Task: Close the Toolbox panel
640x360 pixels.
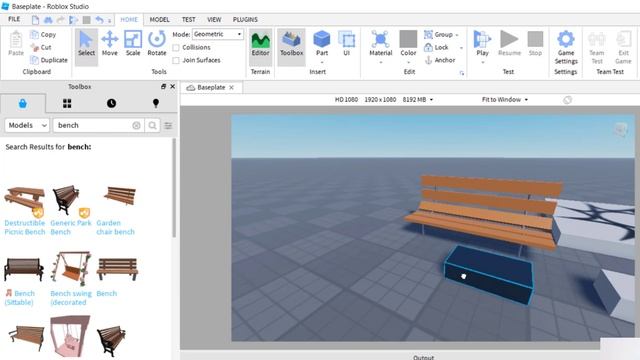Action: click(x=173, y=87)
